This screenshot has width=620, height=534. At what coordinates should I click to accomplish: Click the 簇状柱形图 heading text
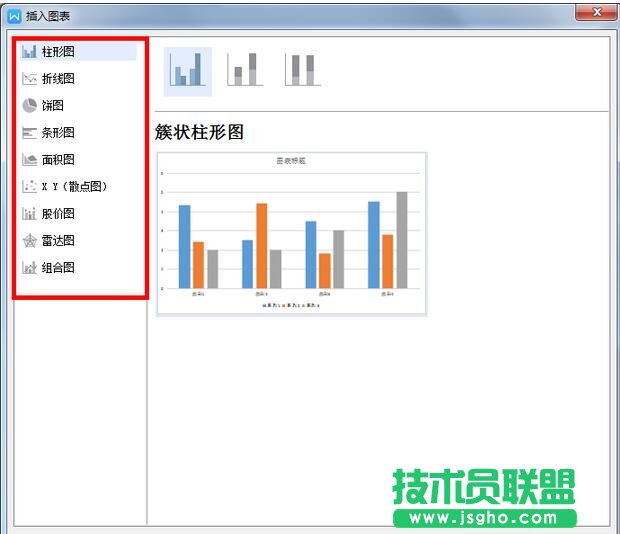[199, 132]
